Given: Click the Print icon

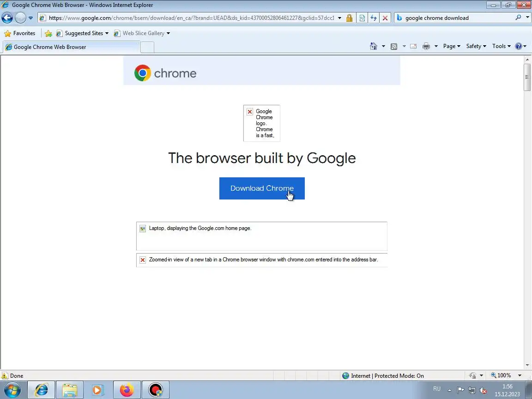Looking at the screenshot, I should (x=426, y=47).
